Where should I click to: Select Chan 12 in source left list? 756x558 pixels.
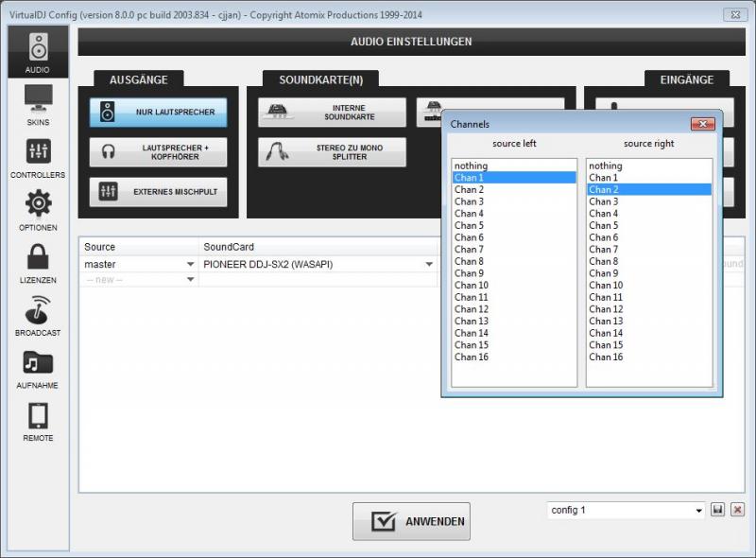coord(514,309)
